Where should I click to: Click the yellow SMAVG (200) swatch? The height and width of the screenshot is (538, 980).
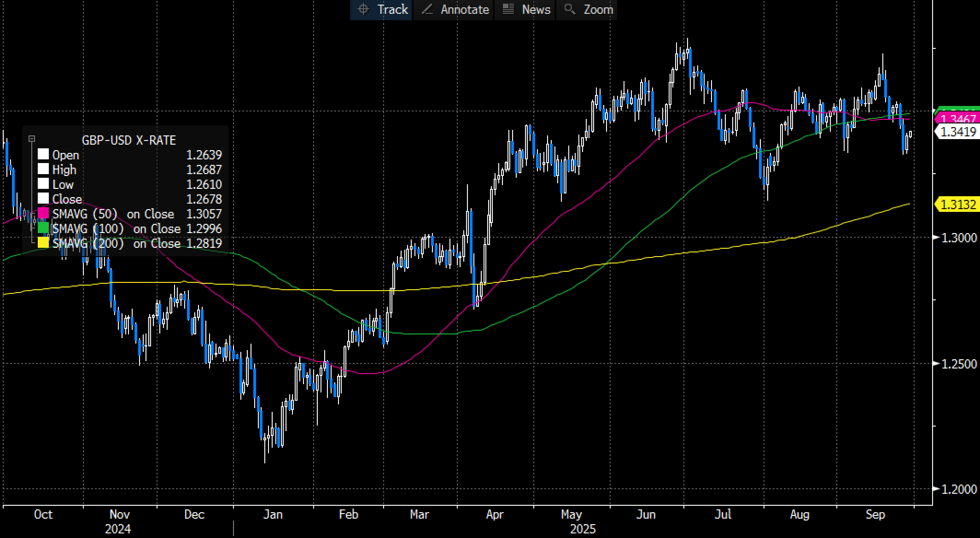click(x=43, y=243)
